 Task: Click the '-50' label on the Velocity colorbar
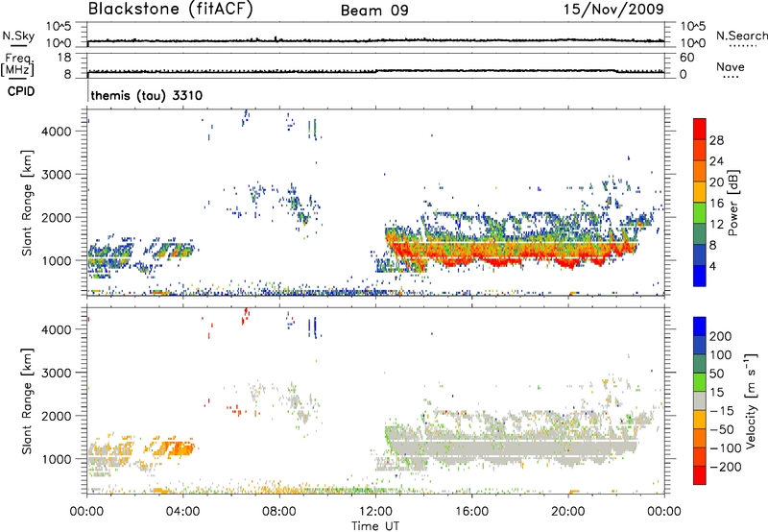[722, 429]
